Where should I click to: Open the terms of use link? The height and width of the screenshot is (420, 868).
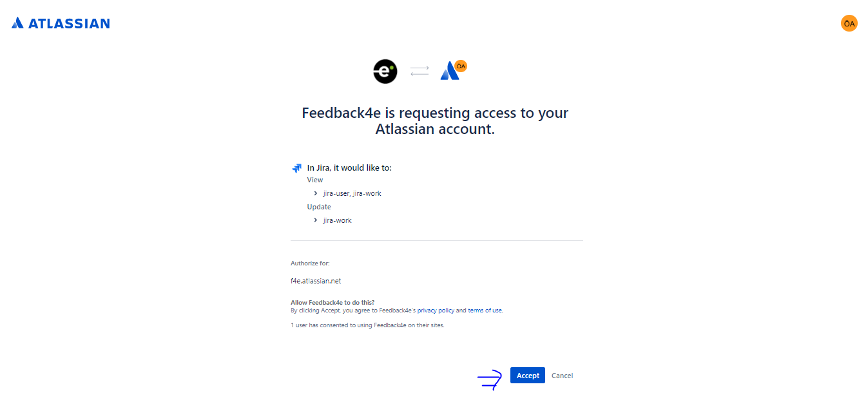[485, 310]
